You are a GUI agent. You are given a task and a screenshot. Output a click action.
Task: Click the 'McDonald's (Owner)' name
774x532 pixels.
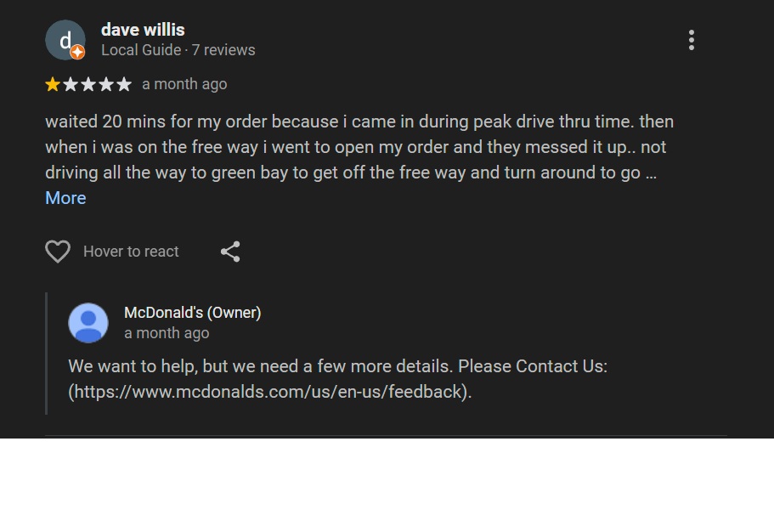click(192, 313)
